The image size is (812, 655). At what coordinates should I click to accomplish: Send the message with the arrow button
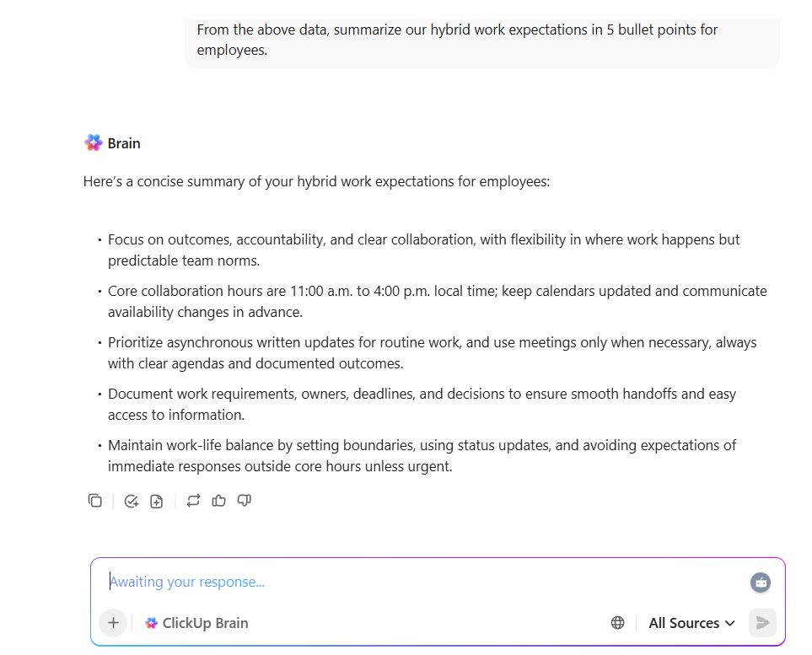[x=761, y=622]
